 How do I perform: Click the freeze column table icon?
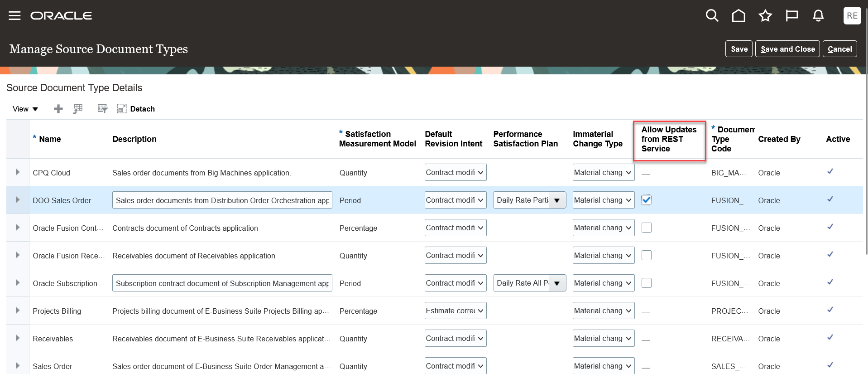[x=78, y=109]
